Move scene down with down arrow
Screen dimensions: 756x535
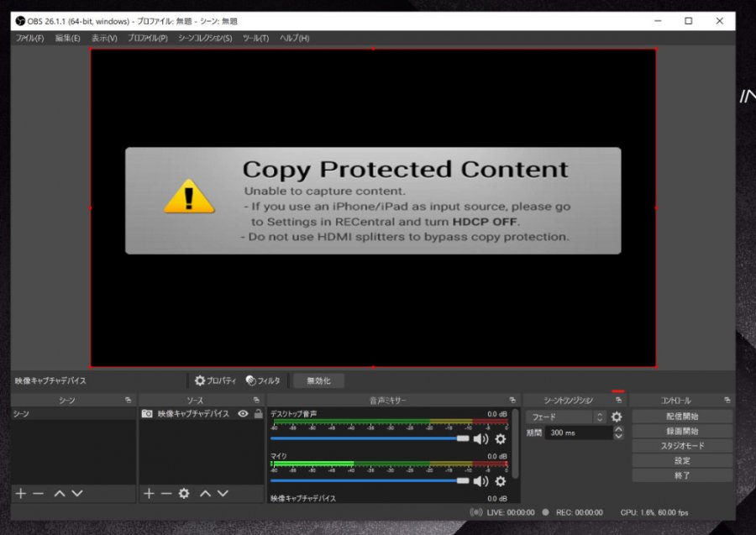pos(77,494)
